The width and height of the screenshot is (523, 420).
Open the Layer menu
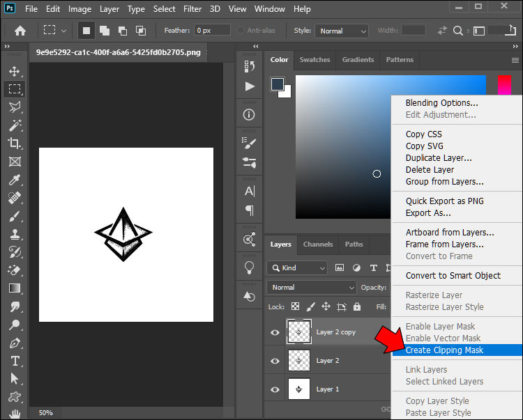(109, 9)
